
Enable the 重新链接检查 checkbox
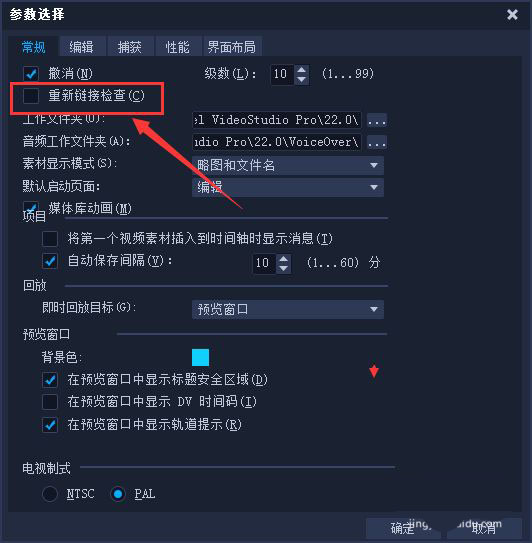[31, 96]
